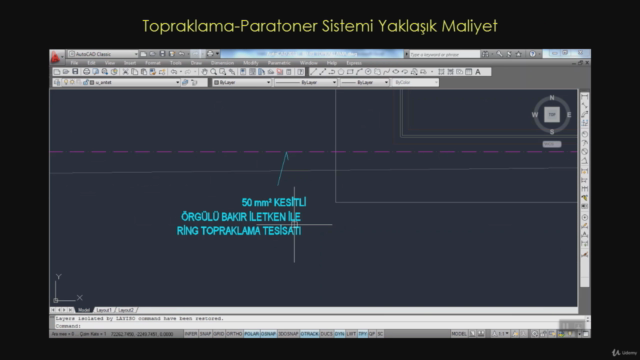The height and width of the screenshot is (360, 640).
Task: Open annotation scale 1:1 dropdown
Action: pyautogui.click(x=501, y=334)
